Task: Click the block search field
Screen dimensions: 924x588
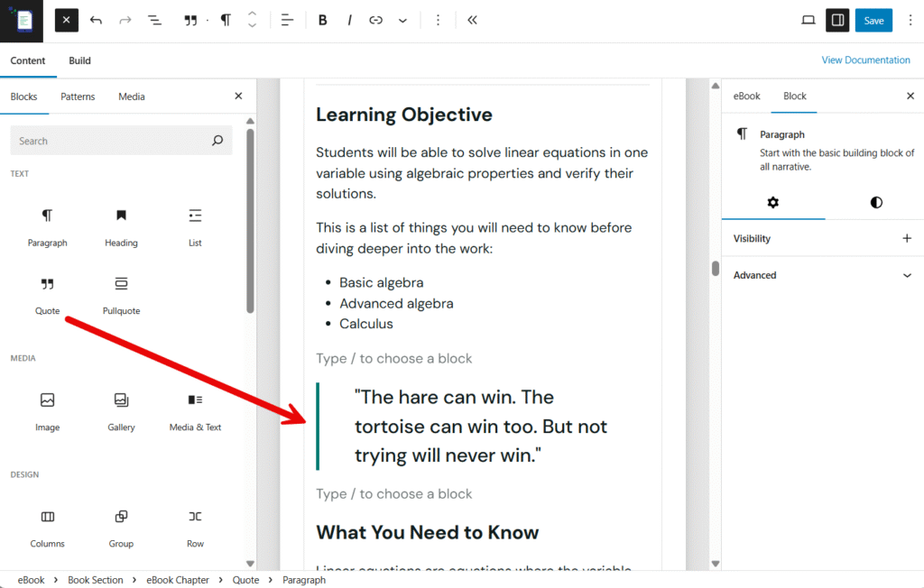Action: 113,141
